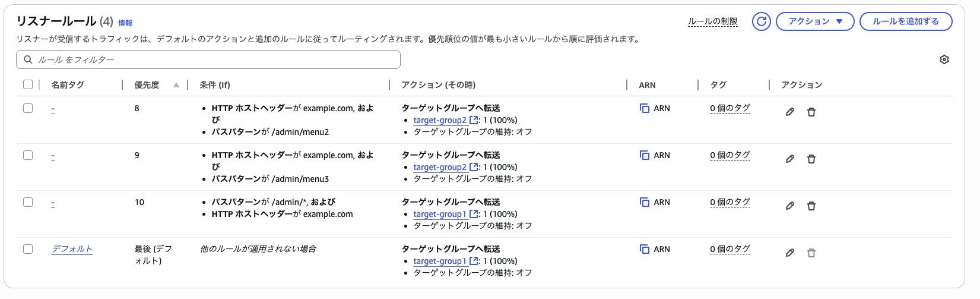Check the select-all checkbox in table header

click(x=28, y=84)
